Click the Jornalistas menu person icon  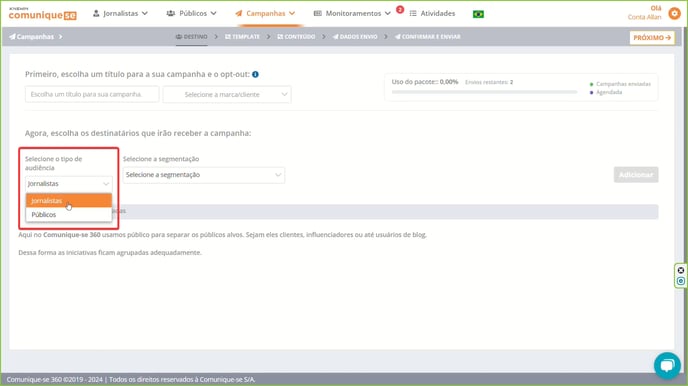[96, 14]
